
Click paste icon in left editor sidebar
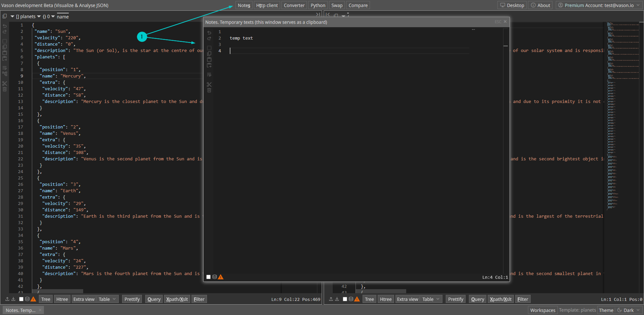tap(5, 53)
